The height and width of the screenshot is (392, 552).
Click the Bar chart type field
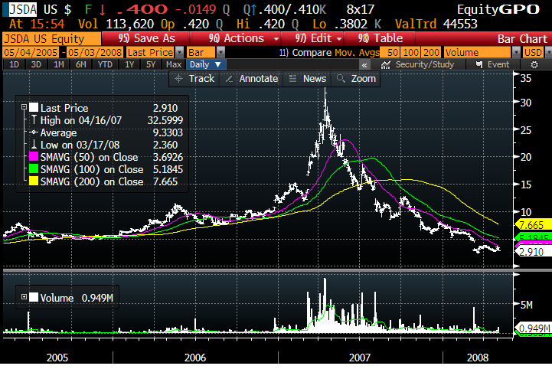(201, 53)
